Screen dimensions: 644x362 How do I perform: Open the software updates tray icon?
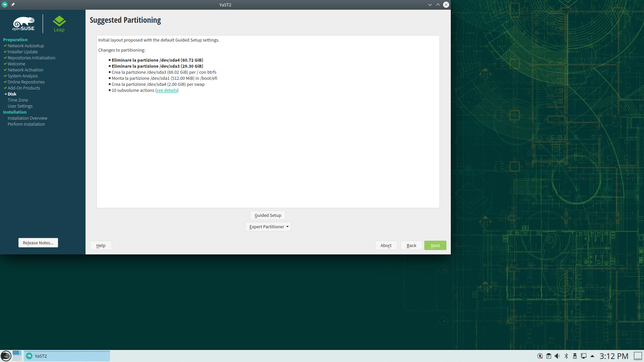point(540,356)
